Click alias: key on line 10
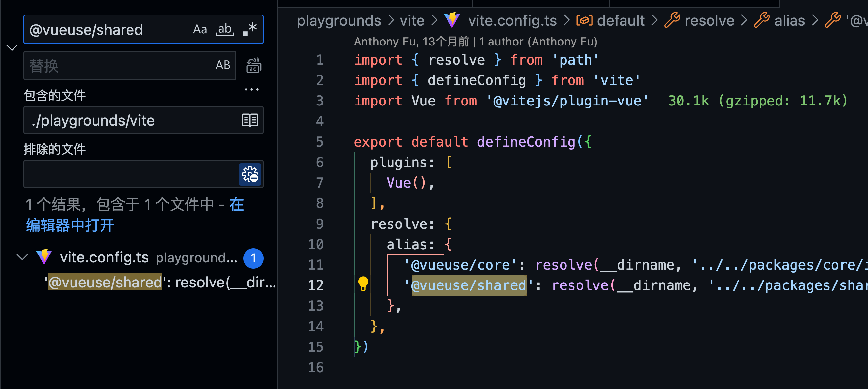This screenshot has width=868, height=389. (x=410, y=244)
